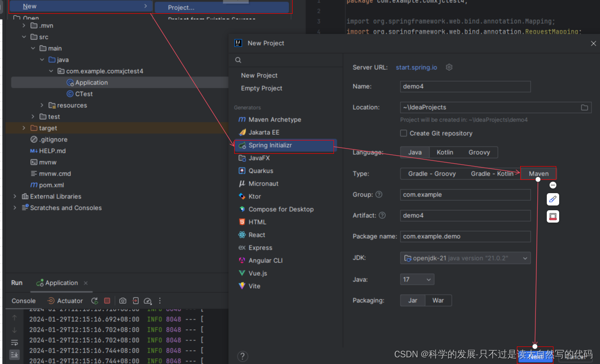The height and width of the screenshot is (364, 600).
Task: Click the attach debugger/exit icon in Run toolbar
Action: pos(135,301)
